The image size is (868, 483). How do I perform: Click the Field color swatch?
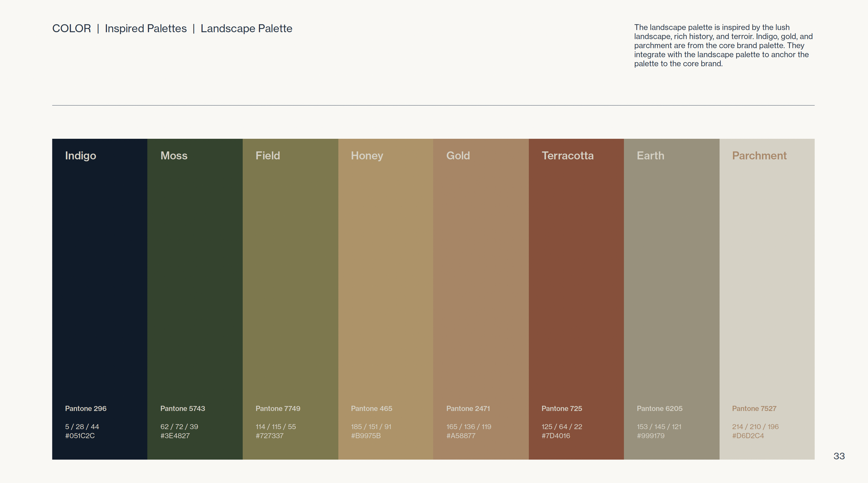point(290,278)
